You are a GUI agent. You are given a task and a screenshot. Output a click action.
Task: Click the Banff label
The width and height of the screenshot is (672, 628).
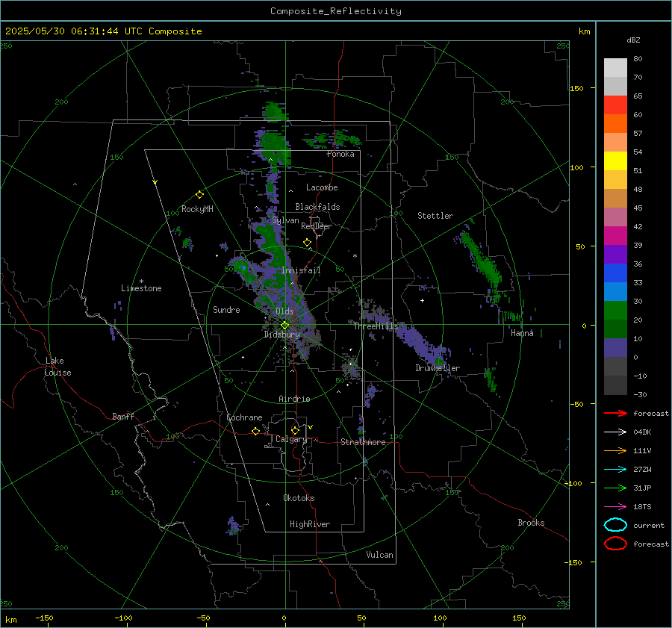pos(123,416)
